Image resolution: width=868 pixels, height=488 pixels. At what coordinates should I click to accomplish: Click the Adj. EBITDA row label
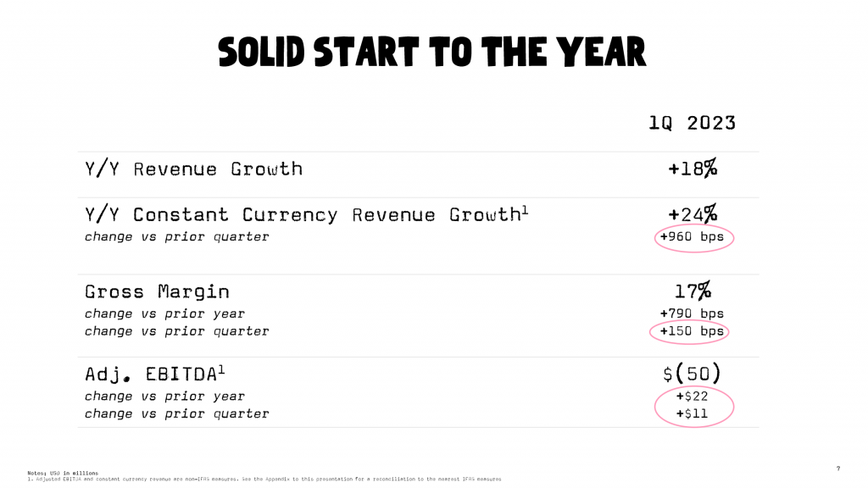pos(155,374)
